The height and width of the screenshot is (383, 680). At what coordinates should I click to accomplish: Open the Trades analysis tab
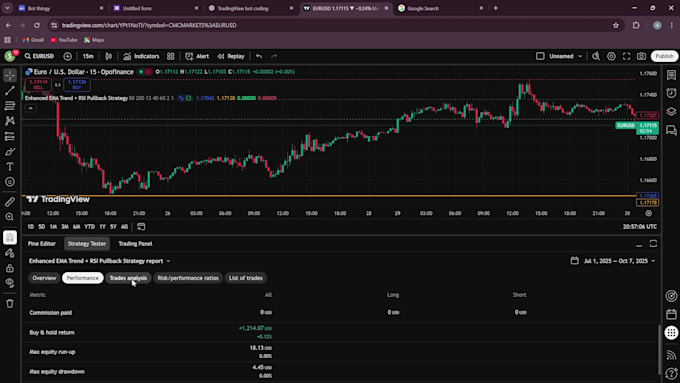(x=128, y=278)
